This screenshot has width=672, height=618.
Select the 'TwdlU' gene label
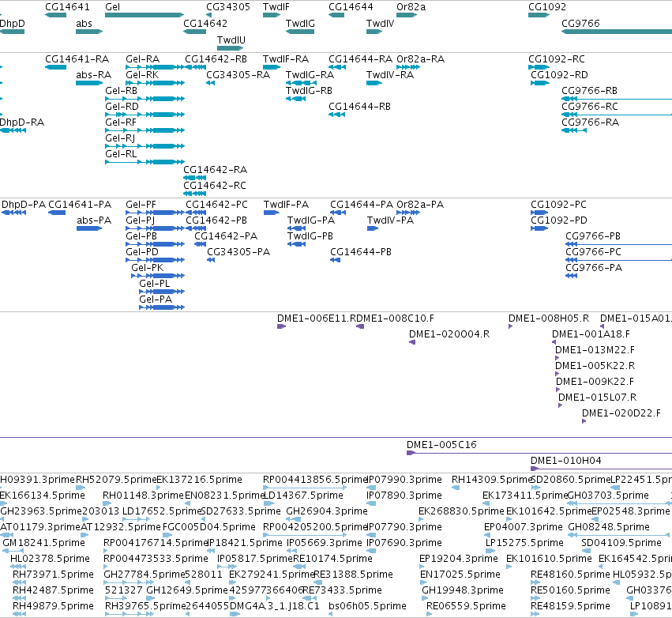coord(231,40)
